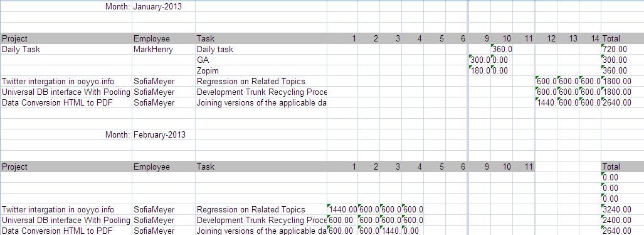The width and height of the screenshot is (644, 235).
Task: Select February's Regression on Related Topics task
Action: [x=261, y=209]
